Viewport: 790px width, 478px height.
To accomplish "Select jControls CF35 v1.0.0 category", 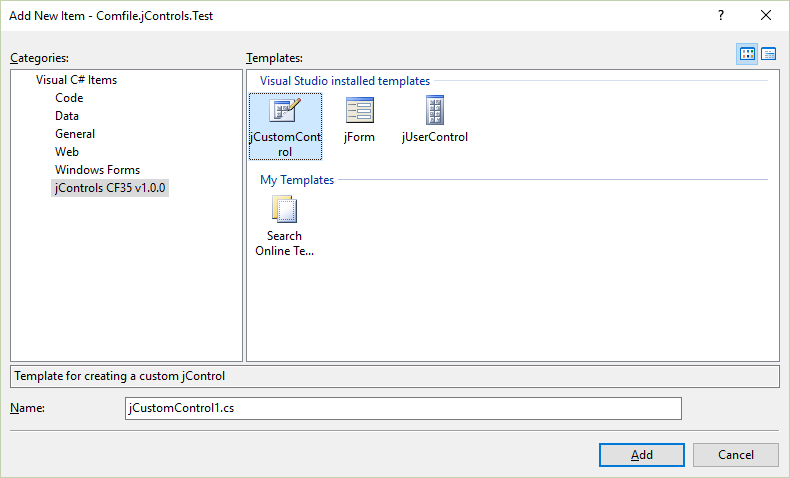I will pyautogui.click(x=110, y=188).
